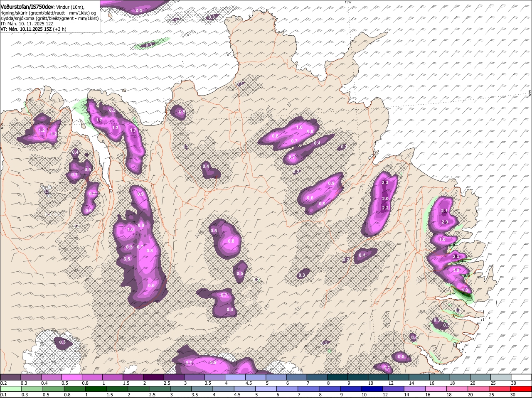This screenshot has height=398, width=532.
Task: Select the deep navy 10–12 rain legend swatch
Action: (x=373, y=389)
